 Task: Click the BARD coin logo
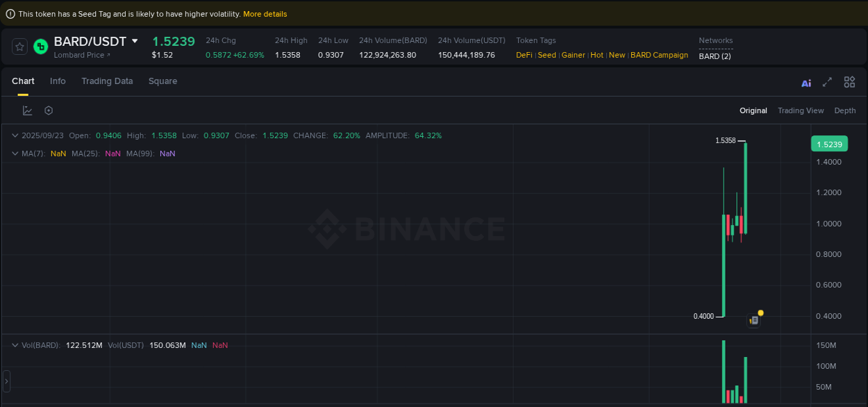40,47
